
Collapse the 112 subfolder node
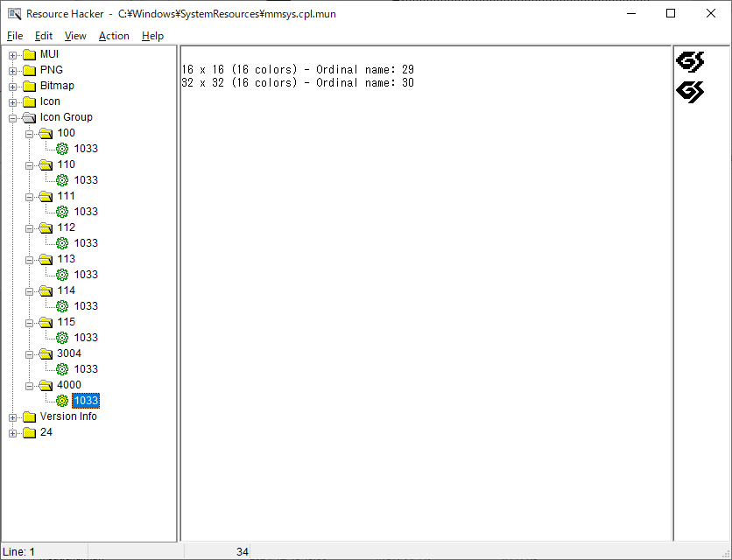30,228
